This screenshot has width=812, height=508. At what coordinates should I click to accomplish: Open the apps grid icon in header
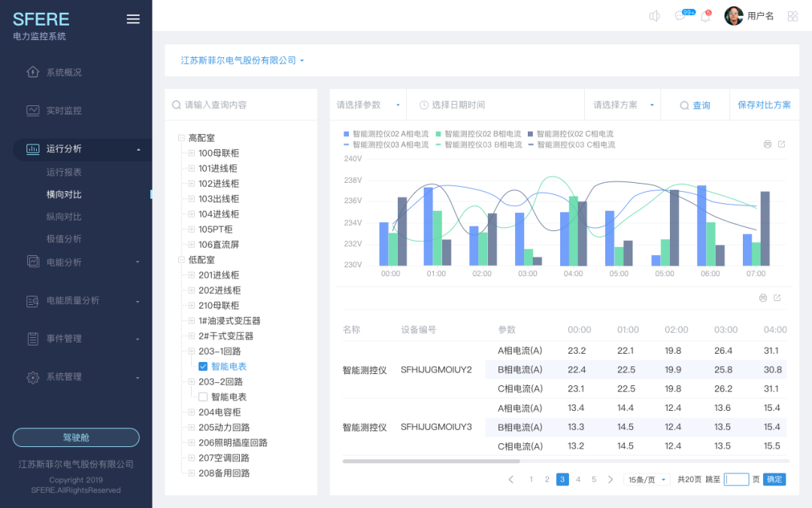pos(792,17)
